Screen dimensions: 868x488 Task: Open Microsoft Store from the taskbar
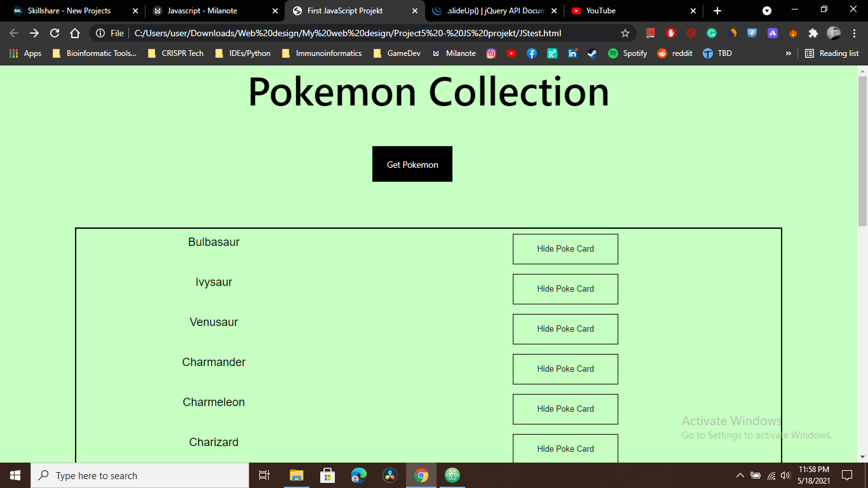click(x=327, y=475)
